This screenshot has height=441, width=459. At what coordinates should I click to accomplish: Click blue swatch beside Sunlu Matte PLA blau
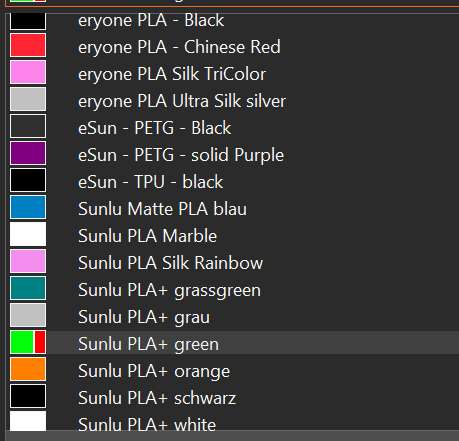(x=28, y=207)
